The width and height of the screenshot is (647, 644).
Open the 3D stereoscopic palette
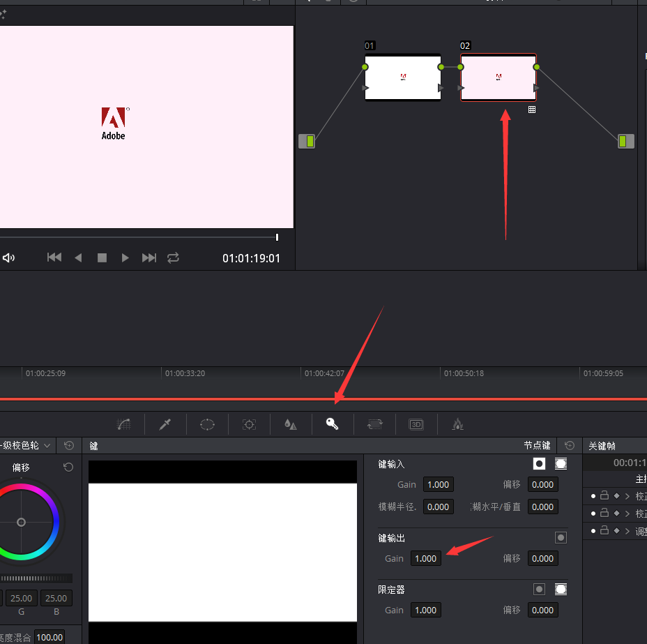(416, 424)
